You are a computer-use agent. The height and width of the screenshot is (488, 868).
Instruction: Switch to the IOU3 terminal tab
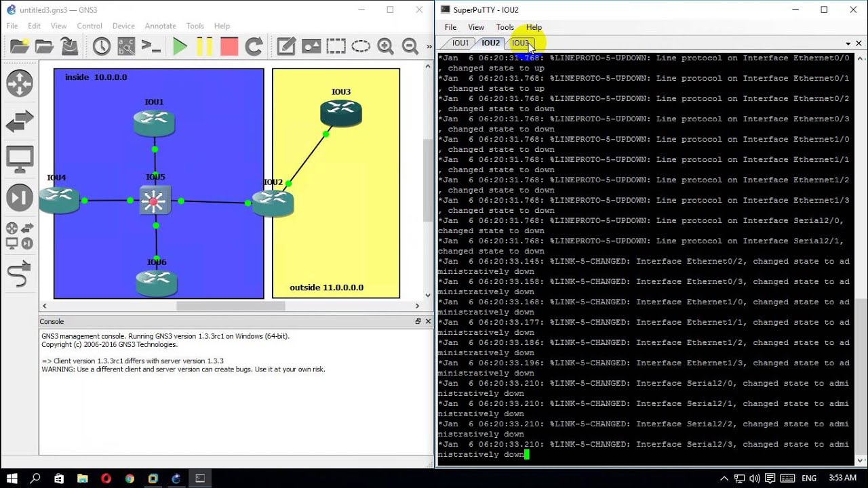(x=520, y=43)
